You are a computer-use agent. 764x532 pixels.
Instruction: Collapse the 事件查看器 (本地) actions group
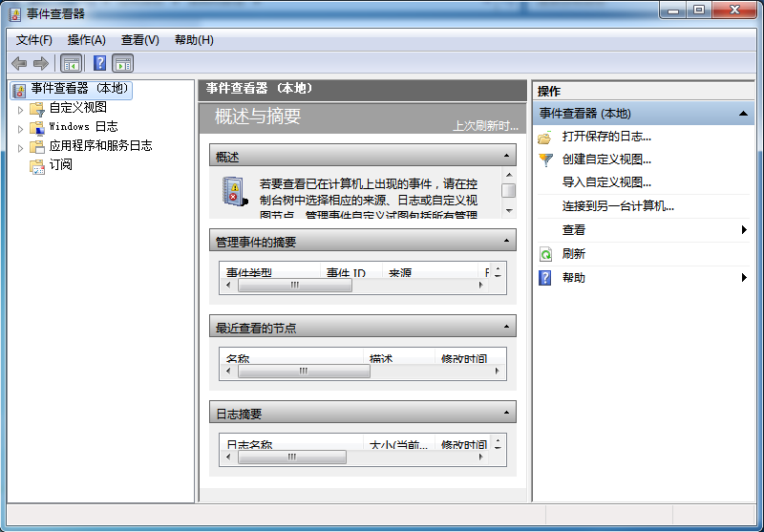(x=743, y=114)
